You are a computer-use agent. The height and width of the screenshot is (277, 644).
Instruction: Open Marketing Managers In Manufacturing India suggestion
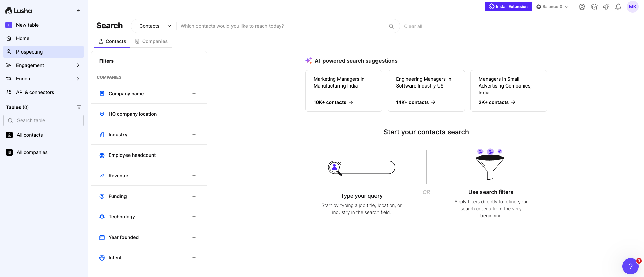click(344, 91)
